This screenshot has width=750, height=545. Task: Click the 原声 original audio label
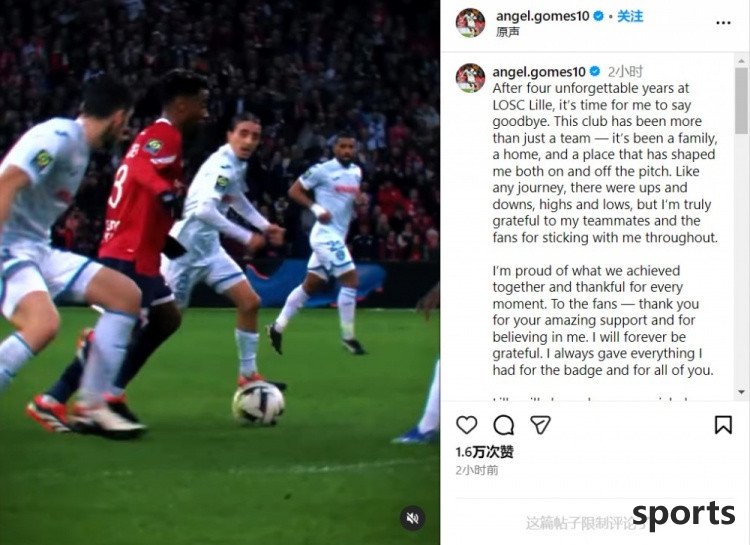[507, 32]
